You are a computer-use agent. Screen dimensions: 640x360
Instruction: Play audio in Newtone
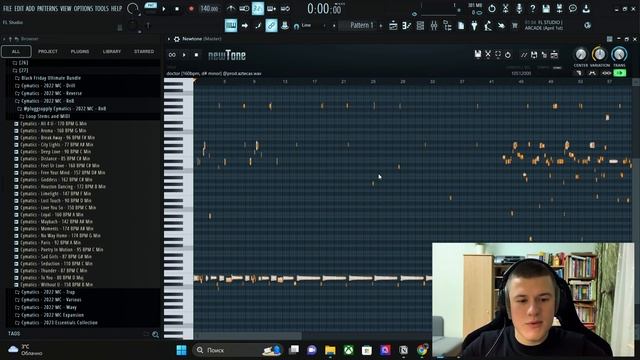184,55
